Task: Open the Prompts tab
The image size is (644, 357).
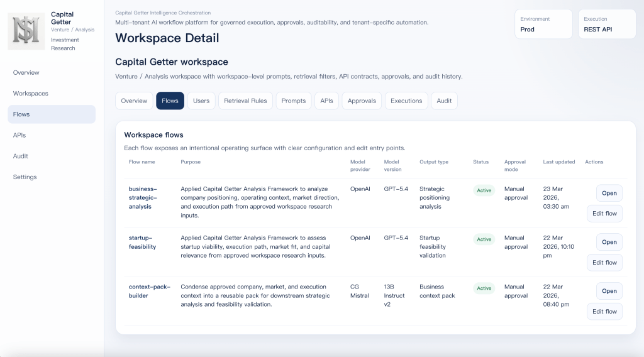Action: [294, 101]
